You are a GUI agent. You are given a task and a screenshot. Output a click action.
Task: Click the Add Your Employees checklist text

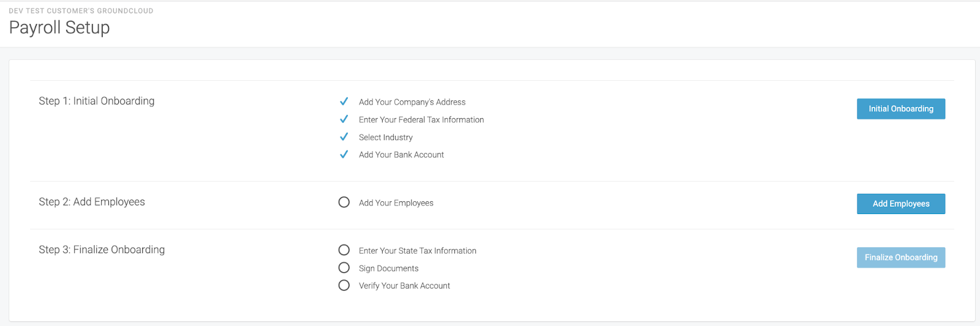(x=396, y=203)
